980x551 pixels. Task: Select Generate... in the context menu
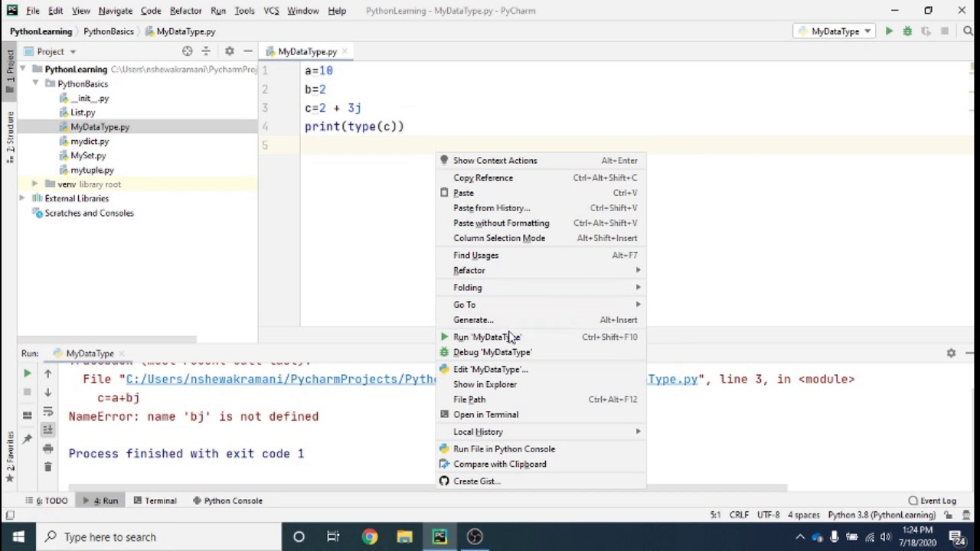pos(541,320)
